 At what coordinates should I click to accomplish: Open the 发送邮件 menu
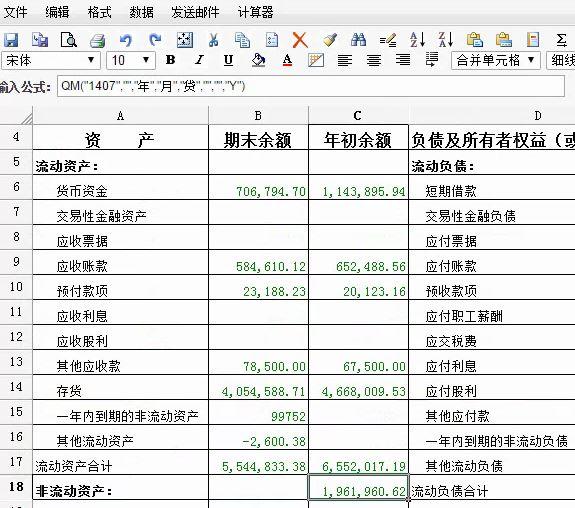[x=195, y=12]
